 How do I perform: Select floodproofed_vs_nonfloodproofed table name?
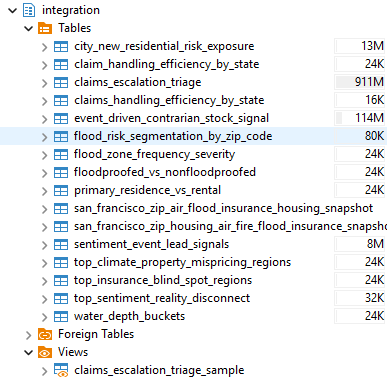(165, 172)
